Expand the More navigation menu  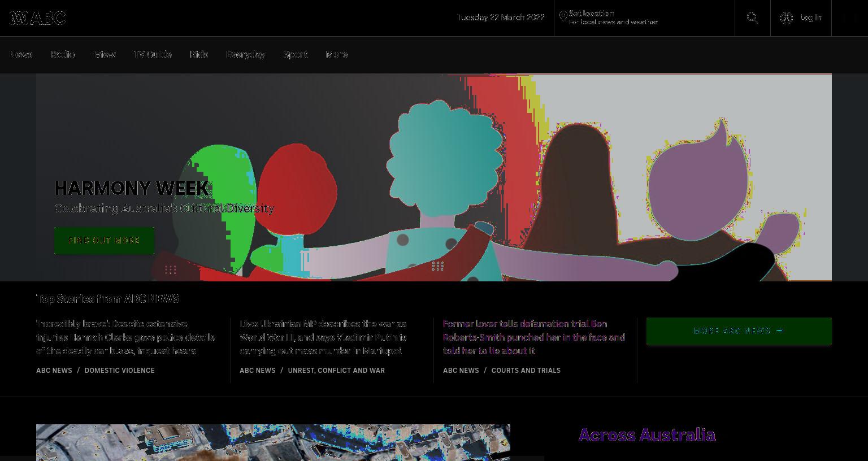[336, 54]
